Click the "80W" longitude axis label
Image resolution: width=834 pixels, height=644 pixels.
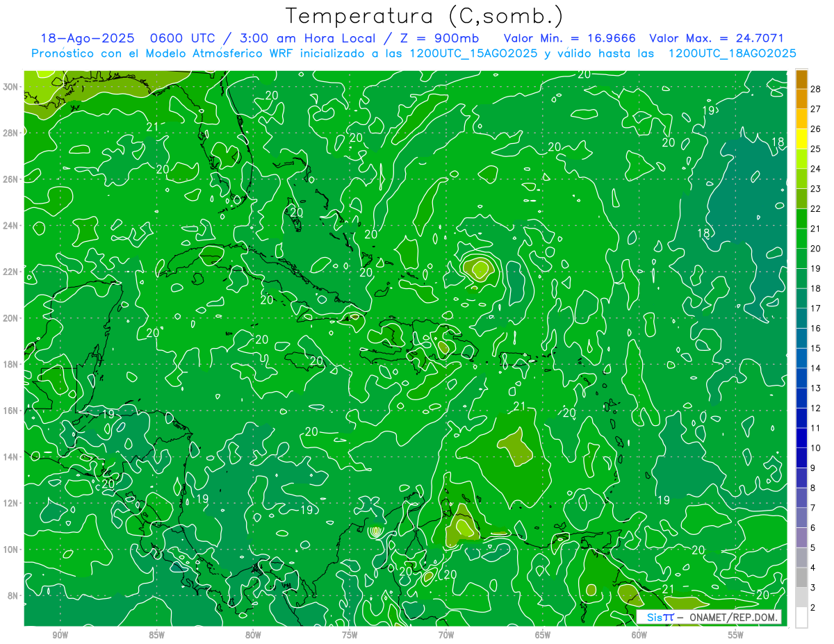pos(253,635)
